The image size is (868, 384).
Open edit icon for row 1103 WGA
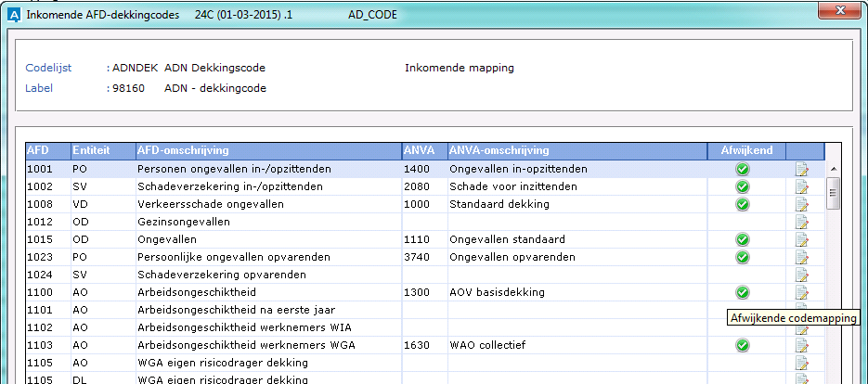802,345
